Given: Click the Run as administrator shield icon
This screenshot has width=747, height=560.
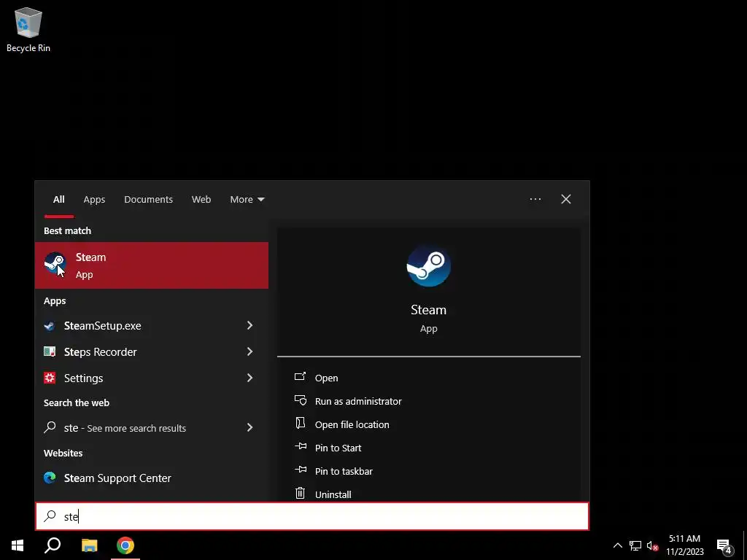Looking at the screenshot, I should 300,400.
